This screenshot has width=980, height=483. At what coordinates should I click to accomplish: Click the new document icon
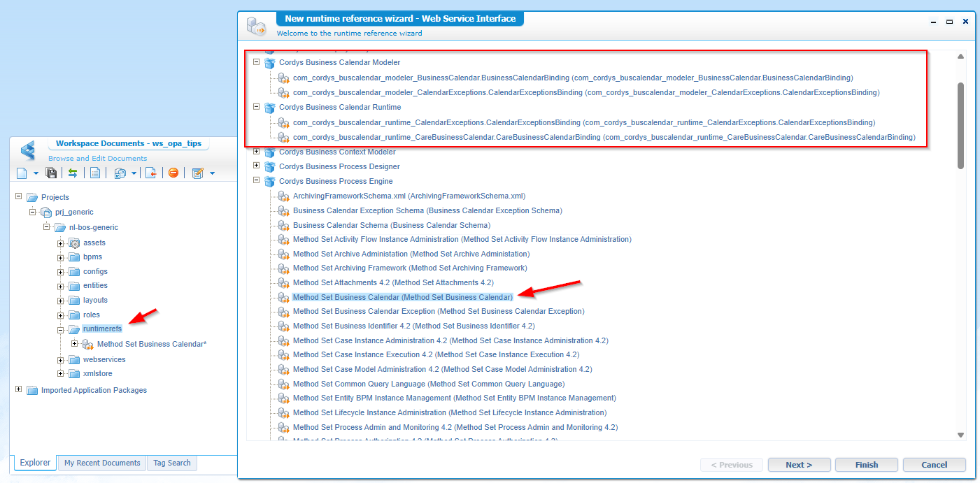pos(22,173)
